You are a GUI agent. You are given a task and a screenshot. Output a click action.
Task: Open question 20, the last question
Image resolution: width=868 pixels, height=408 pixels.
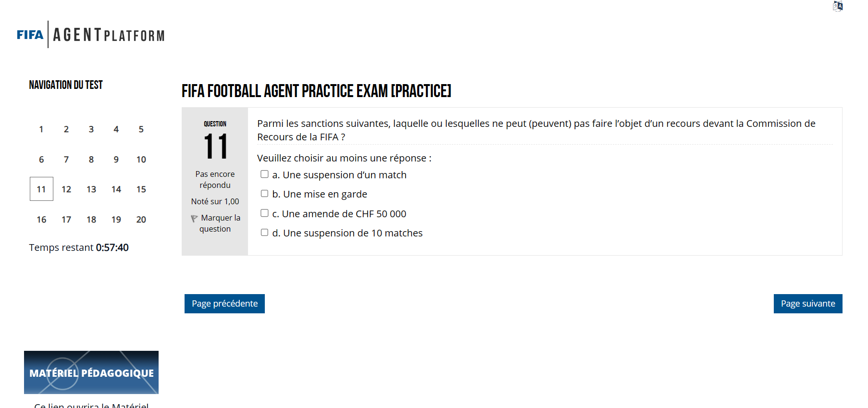[x=141, y=219]
